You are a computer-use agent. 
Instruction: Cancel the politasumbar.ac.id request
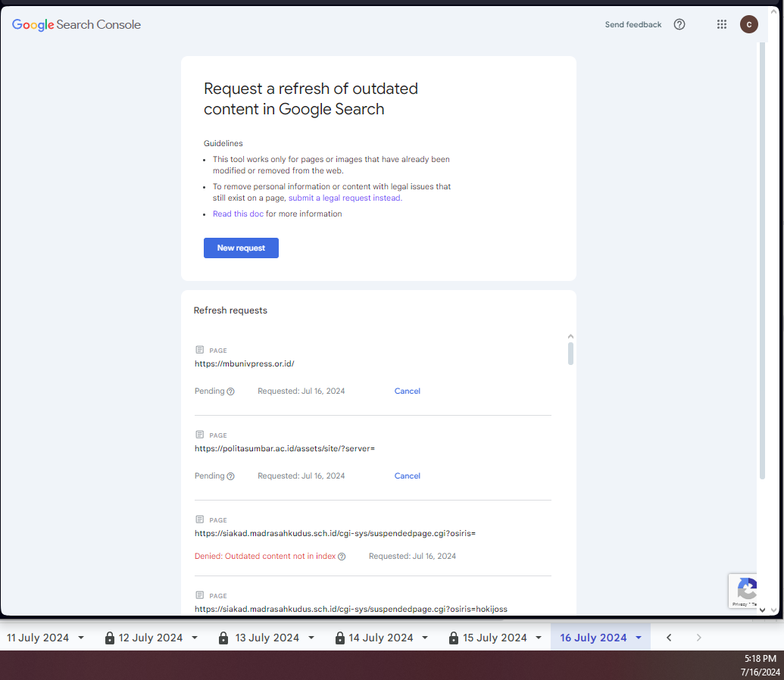coord(407,476)
